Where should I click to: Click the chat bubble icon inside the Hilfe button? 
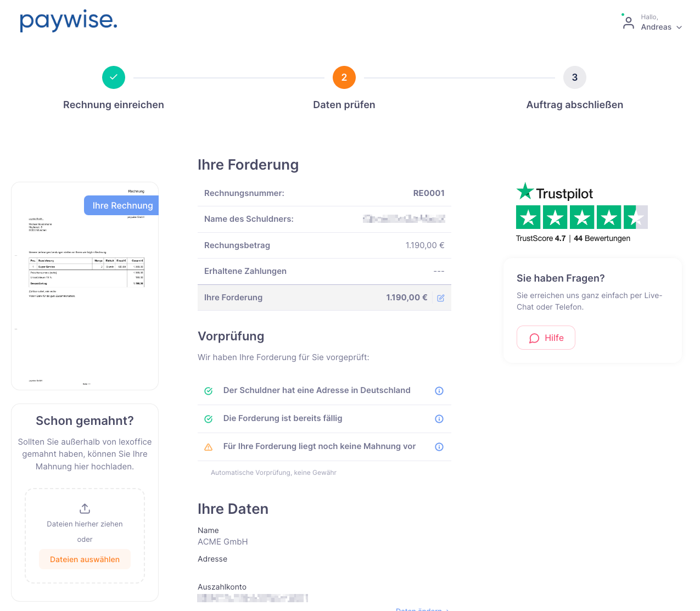pos(534,338)
